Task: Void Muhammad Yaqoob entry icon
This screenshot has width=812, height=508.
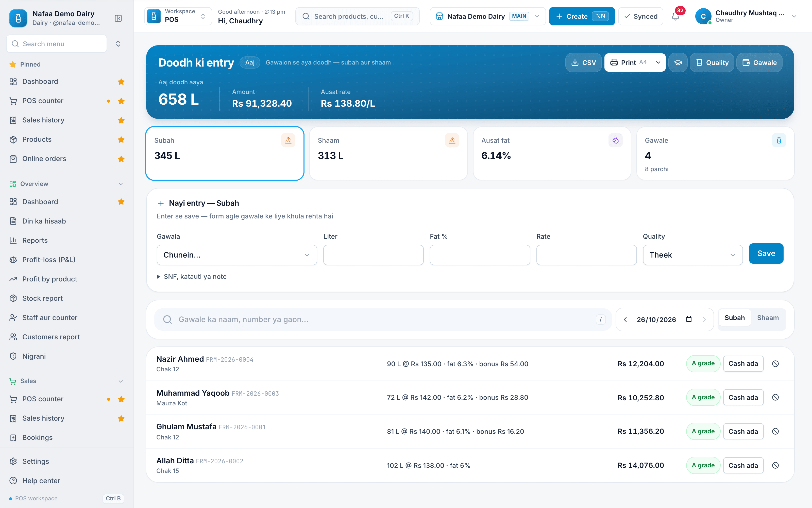Action: (x=775, y=398)
